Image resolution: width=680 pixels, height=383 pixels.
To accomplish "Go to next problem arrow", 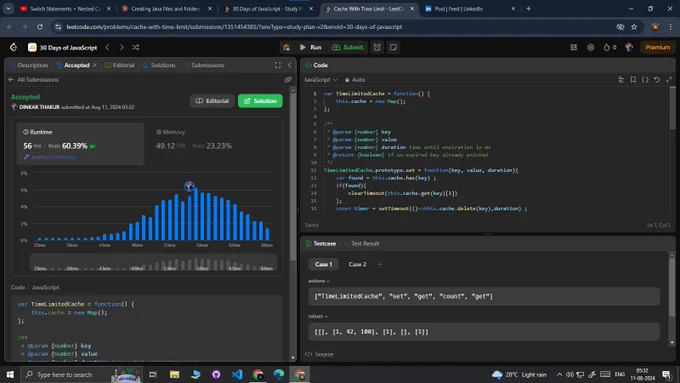I will pyautogui.click(x=121, y=47).
